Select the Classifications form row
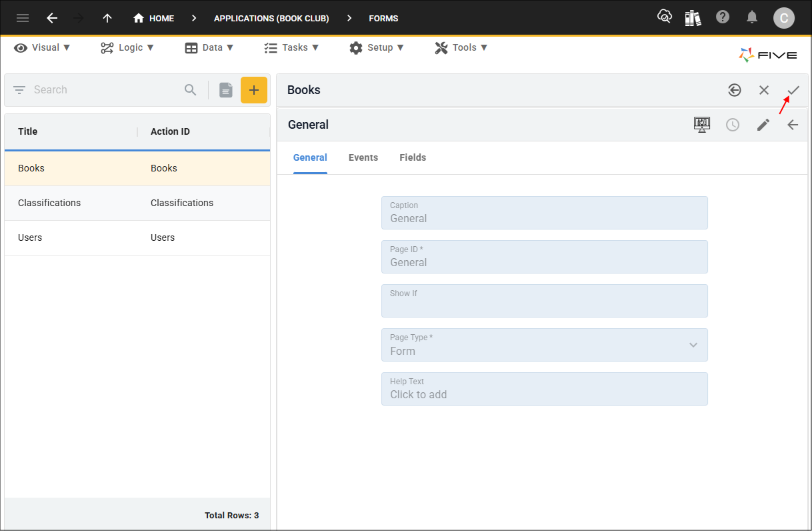 [x=137, y=203]
